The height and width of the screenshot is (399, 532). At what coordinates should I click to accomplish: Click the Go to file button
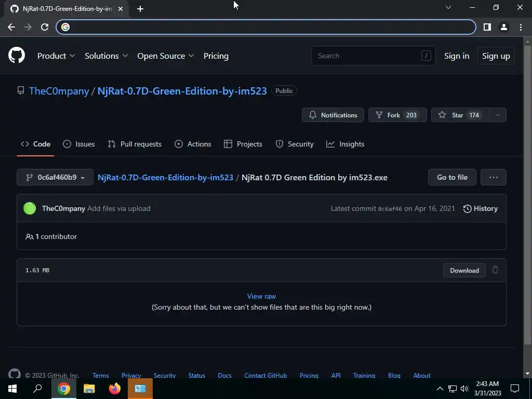(452, 177)
